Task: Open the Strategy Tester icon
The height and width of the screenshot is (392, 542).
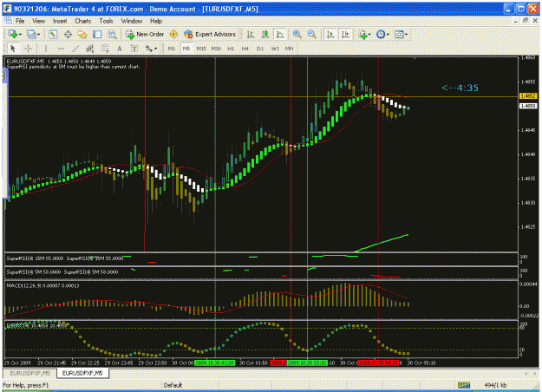Action: pyautogui.click(x=112, y=34)
